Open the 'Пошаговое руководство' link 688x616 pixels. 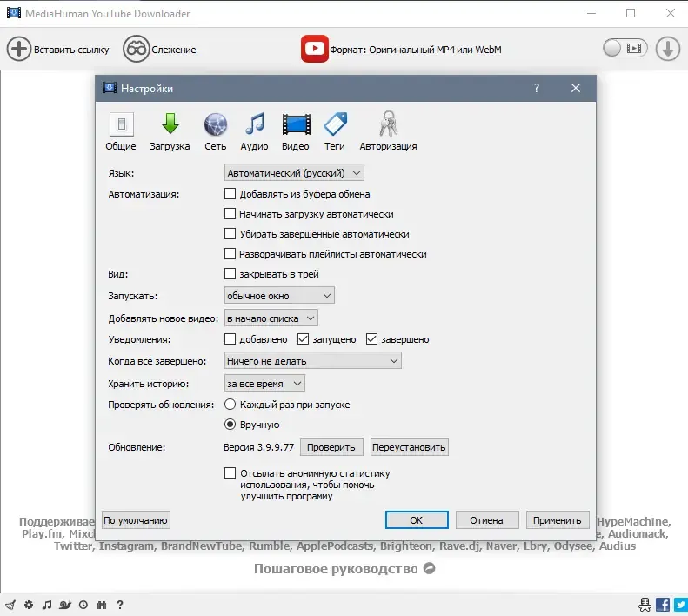click(x=336, y=568)
